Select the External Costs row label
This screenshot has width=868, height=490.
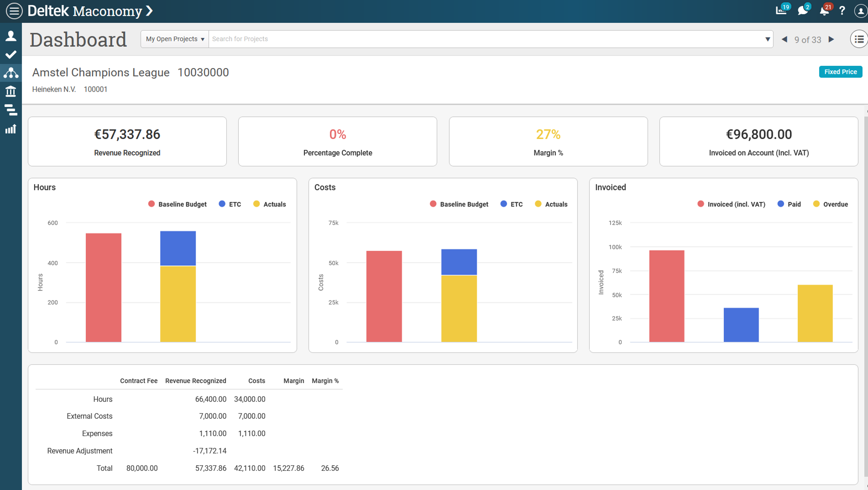(89, 416)
